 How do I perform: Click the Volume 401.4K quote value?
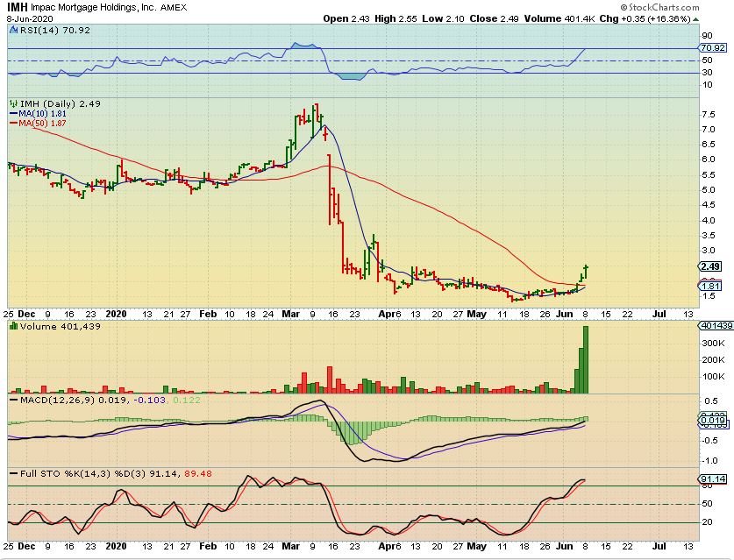pos(559,19)
